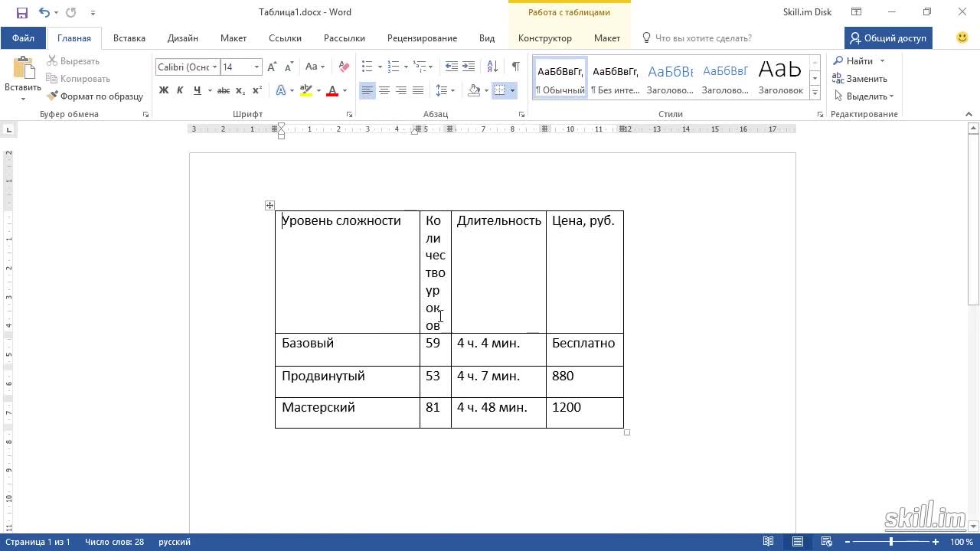Open the font name combo box

pyautogui.click(x=187, y=67)
